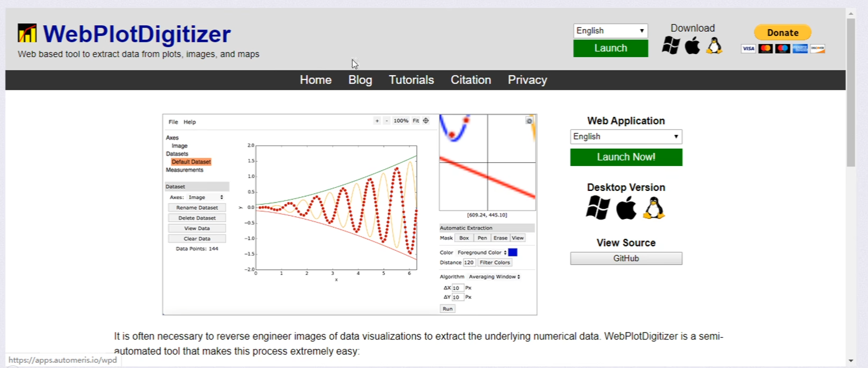Click the Apple download icon in header

[692, 46]
